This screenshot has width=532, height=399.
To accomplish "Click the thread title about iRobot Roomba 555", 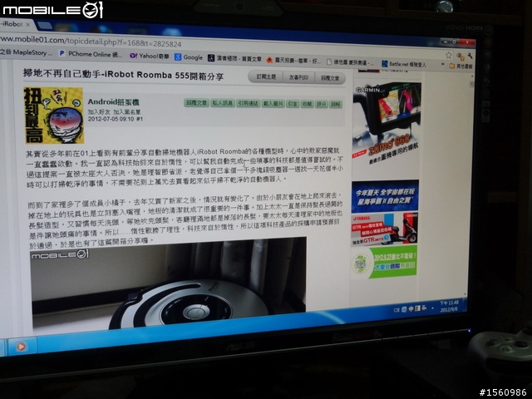I will 123,74.
